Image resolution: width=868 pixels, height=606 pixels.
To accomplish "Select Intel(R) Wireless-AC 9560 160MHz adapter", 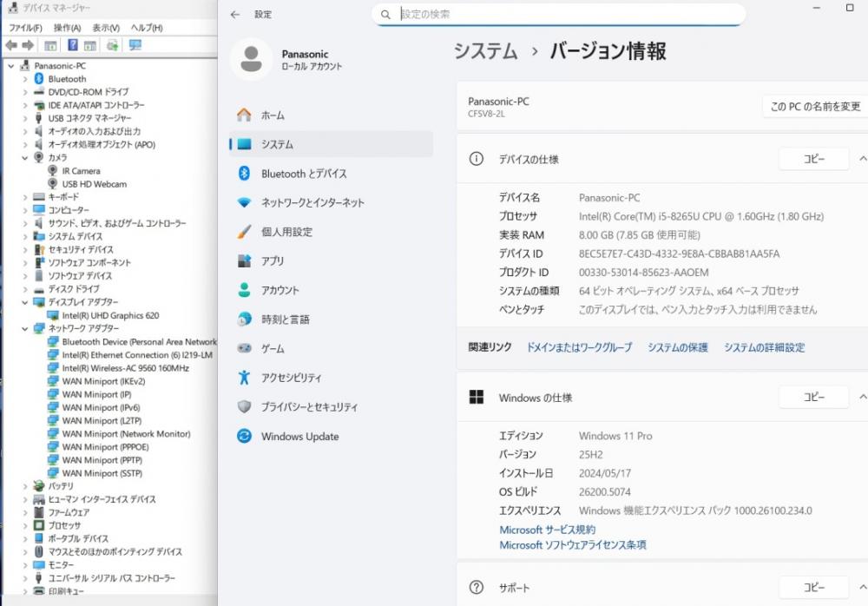I will click(125, 368).
